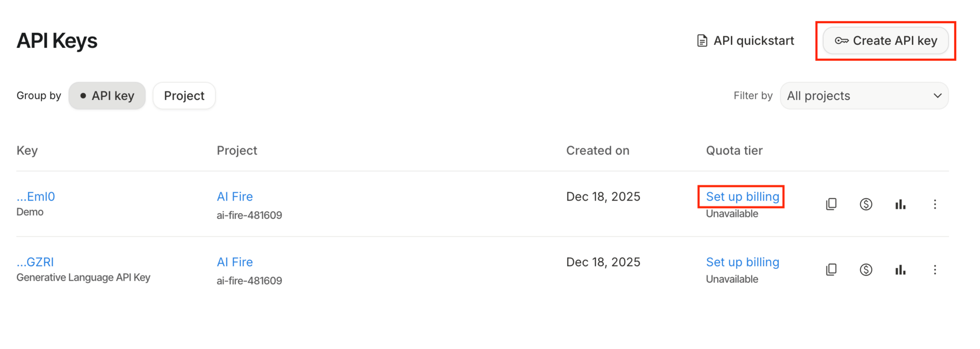This screenshot has width=980, height=349.
Task: Open the ...EmI0 key details
Action: pos(36,197)
